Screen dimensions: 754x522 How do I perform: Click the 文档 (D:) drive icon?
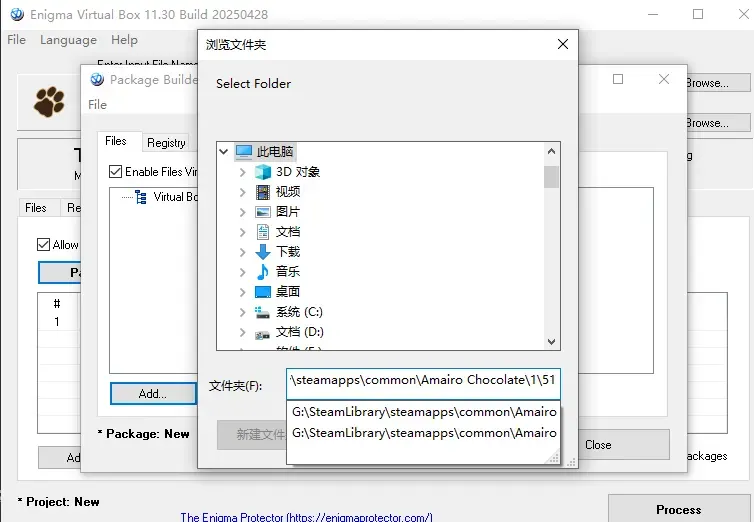[x=262, y=334]
